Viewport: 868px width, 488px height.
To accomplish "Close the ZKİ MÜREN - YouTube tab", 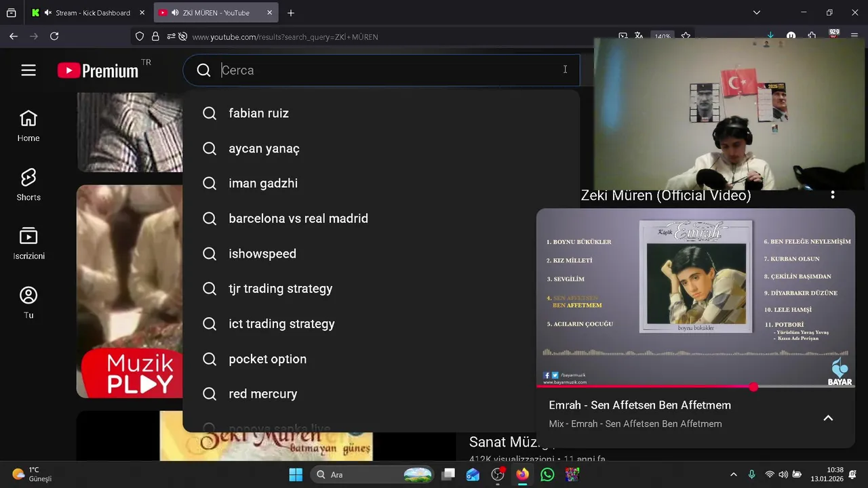I will point(269,13).
